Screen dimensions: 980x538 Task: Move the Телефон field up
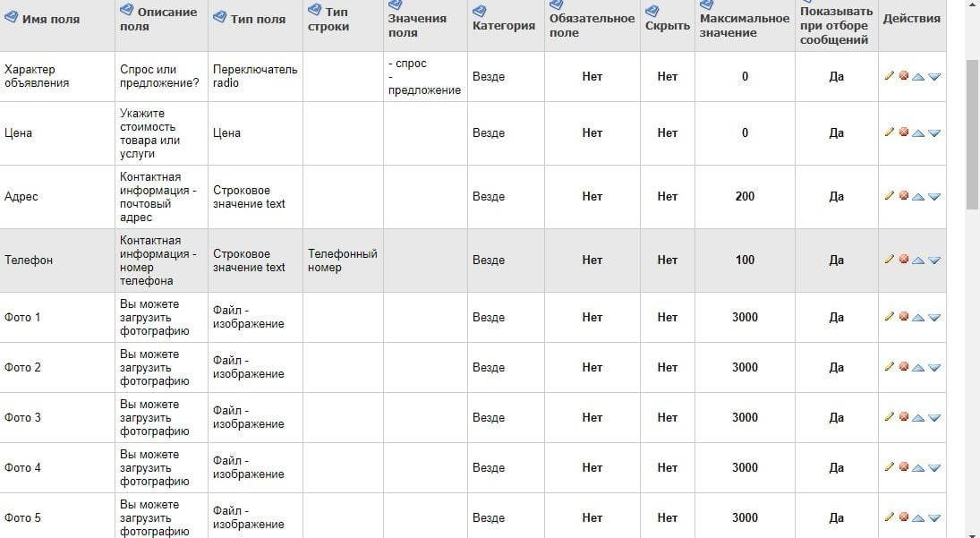pyautogui.click(x=918, y=260)
